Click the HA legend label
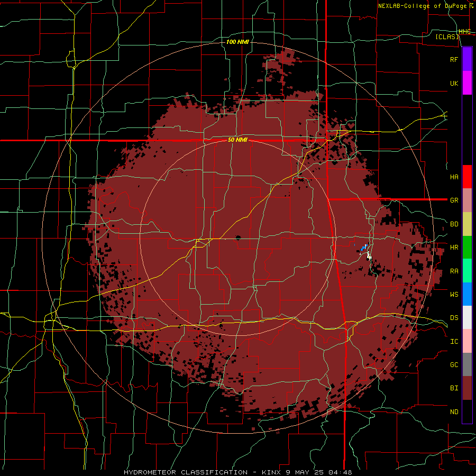 pos(454,177)
